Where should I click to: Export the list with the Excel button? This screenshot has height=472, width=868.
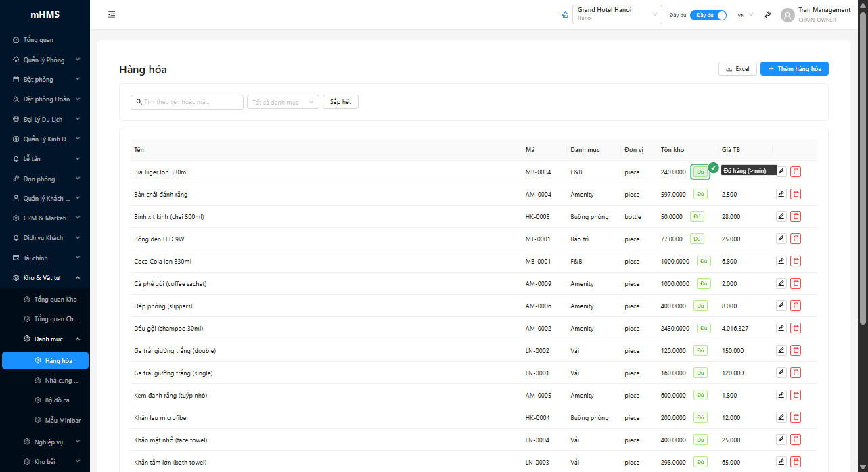(x=737, y=69)
